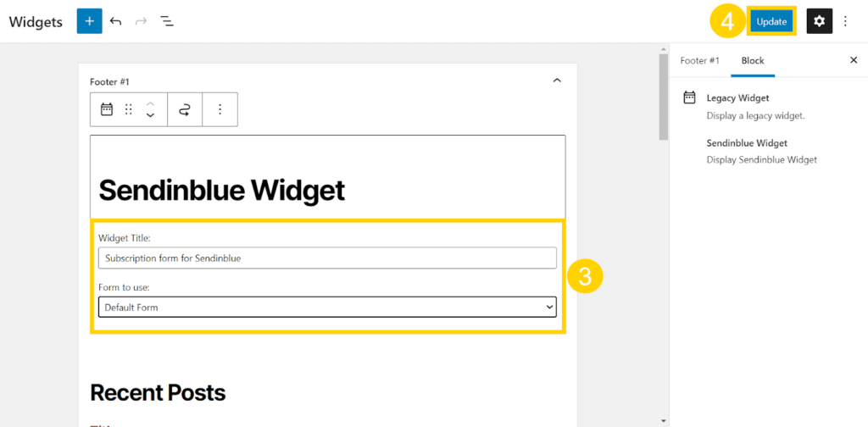
Task: Switch to the Footer #1 tab
Action: [x=699, y=61]
